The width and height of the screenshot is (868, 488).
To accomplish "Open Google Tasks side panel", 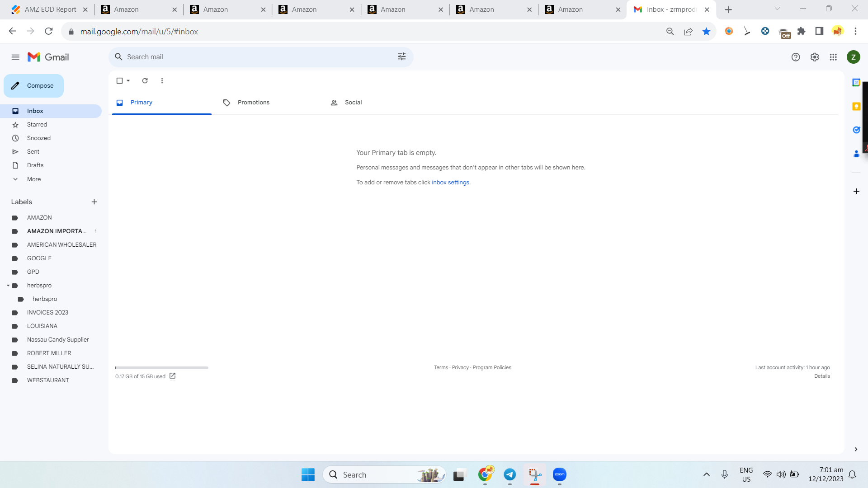I will tap(856, 130).
